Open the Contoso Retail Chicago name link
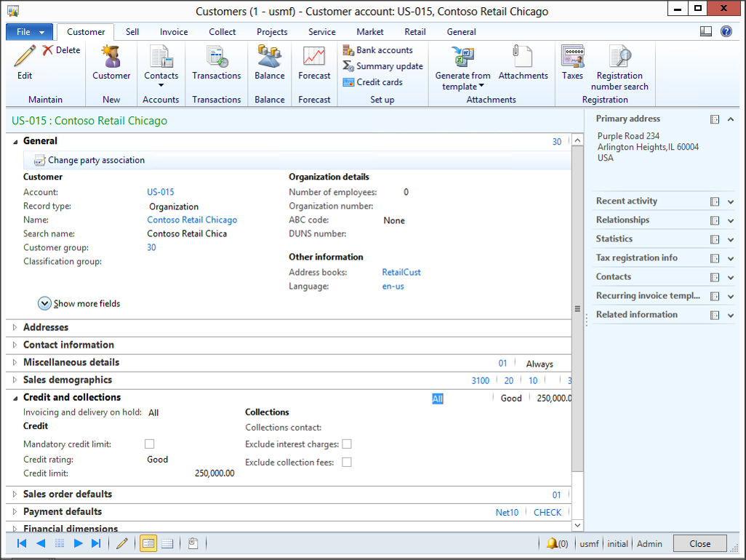Screen dimensions: 746x560 (x=192, y=220)
